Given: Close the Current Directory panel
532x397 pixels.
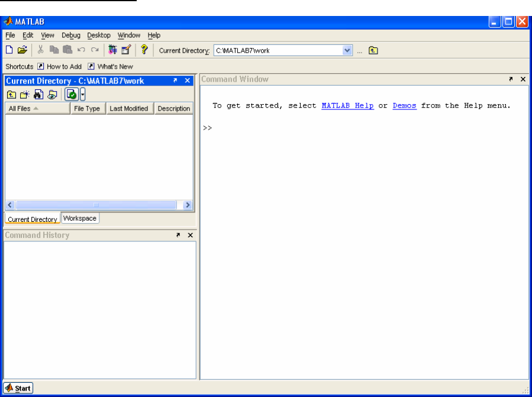Looking at the screenshot, I should coord(187,80).
